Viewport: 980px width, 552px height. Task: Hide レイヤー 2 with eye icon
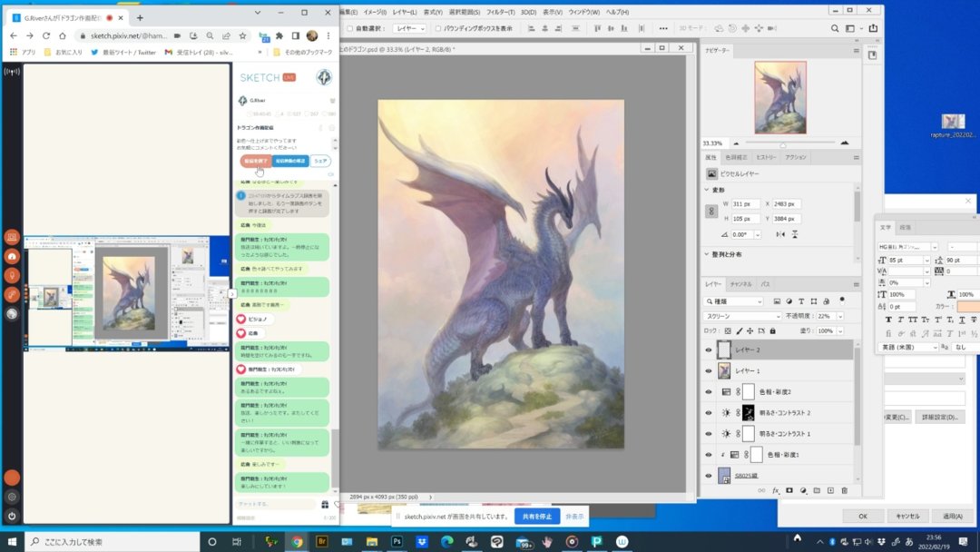click(708, 350)
